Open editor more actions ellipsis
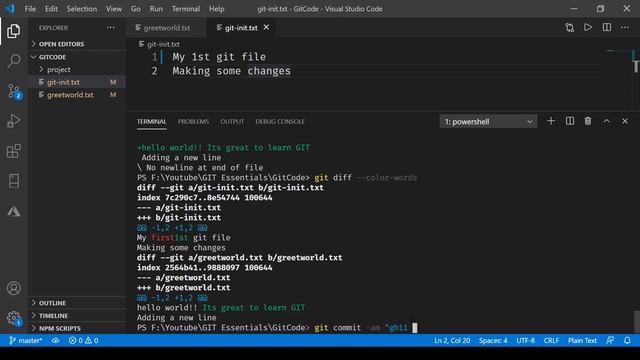 (625, 28)
